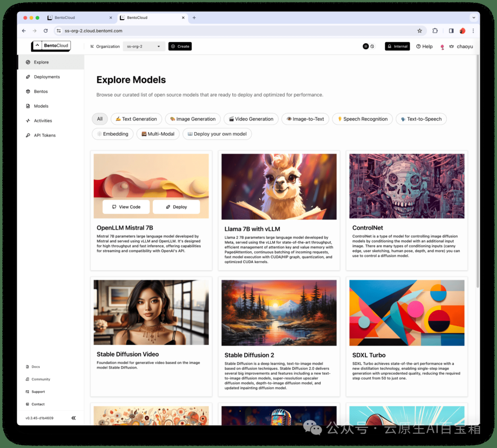Toggle the light/dark theme switch
This screenshot has width=497, height=448.
pos(369,47)
